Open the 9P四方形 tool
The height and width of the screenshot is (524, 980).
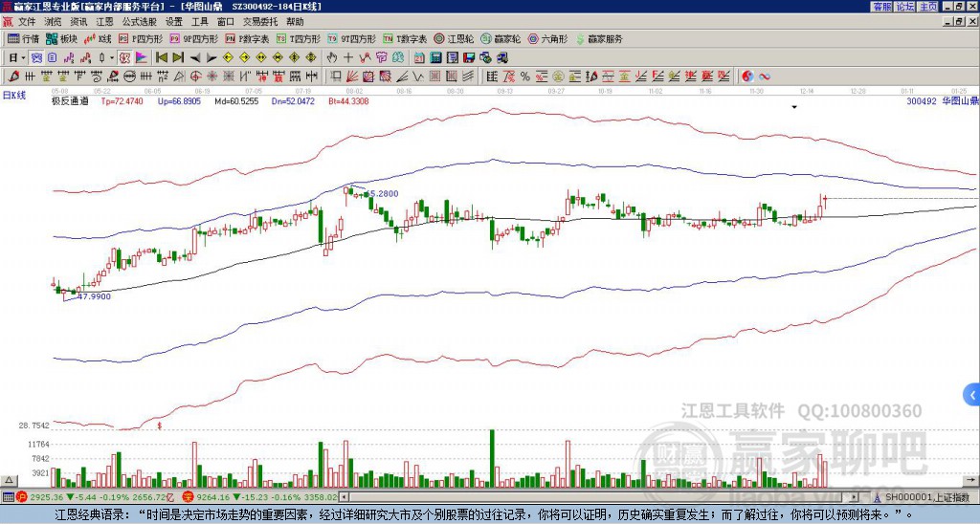194,38
